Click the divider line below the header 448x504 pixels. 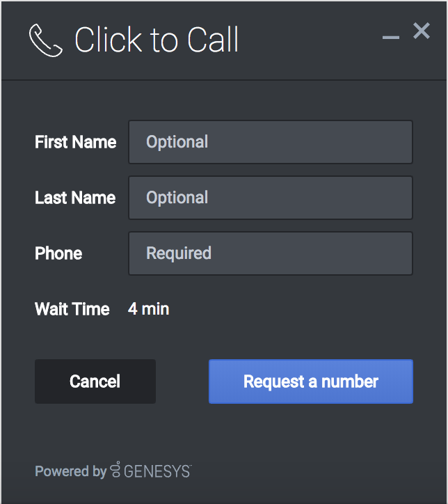click(224, 80)
